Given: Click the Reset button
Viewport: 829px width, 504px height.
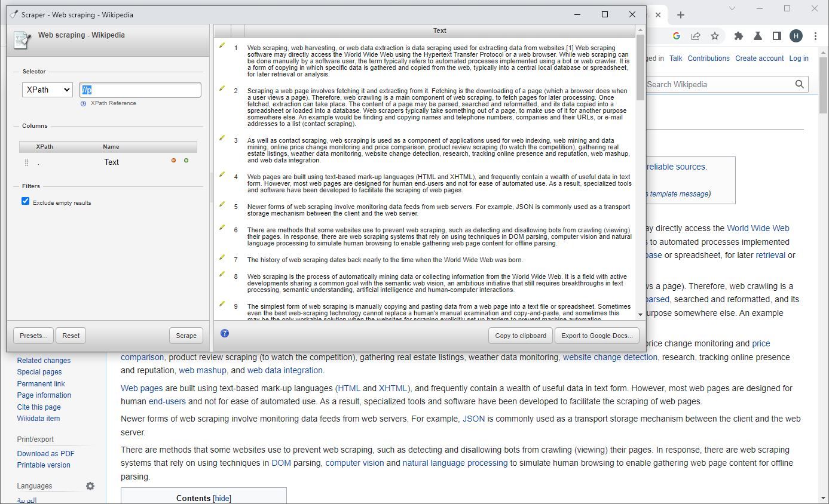Looking at the screenshot, I should click(x=71, y=336).
